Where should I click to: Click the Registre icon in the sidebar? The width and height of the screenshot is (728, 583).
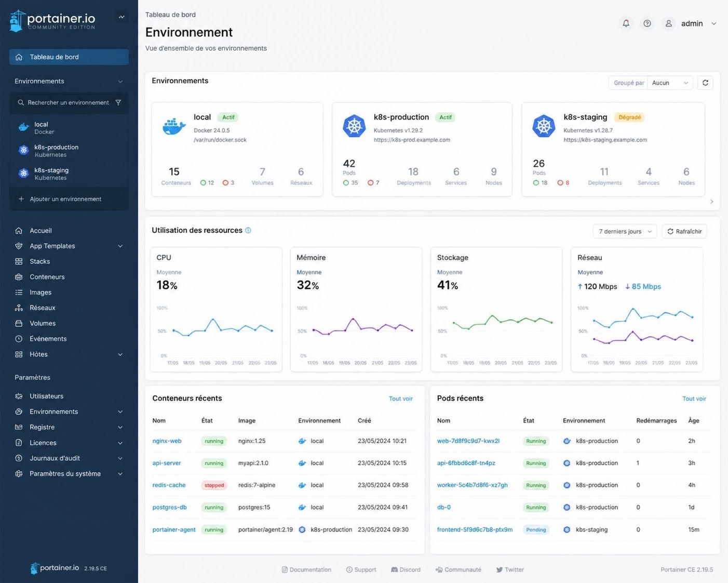point(19,427)
